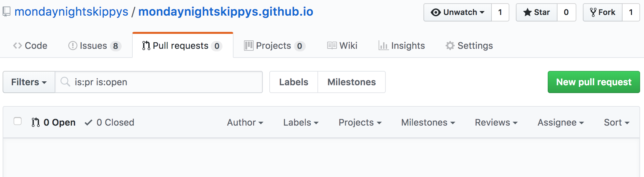Click the Pull requests tab icon
Viewport: 644px width, 177px height.
146,46
